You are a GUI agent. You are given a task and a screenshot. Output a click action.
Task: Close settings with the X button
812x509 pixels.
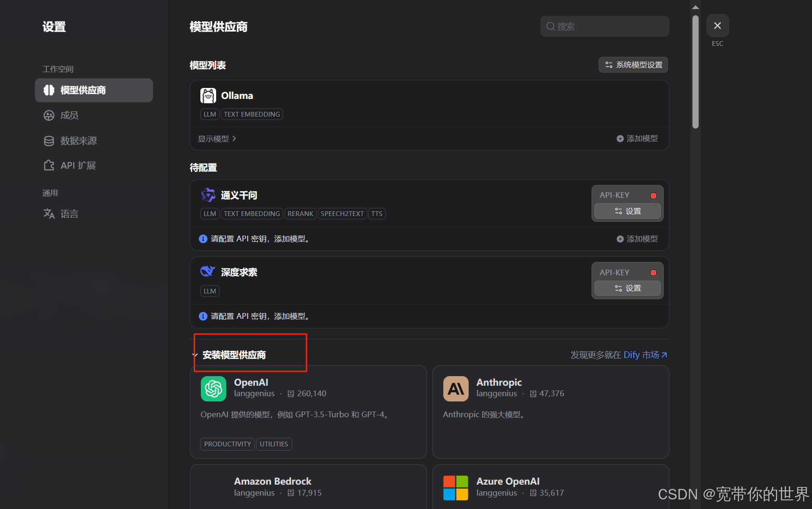[x=717, y=26]
